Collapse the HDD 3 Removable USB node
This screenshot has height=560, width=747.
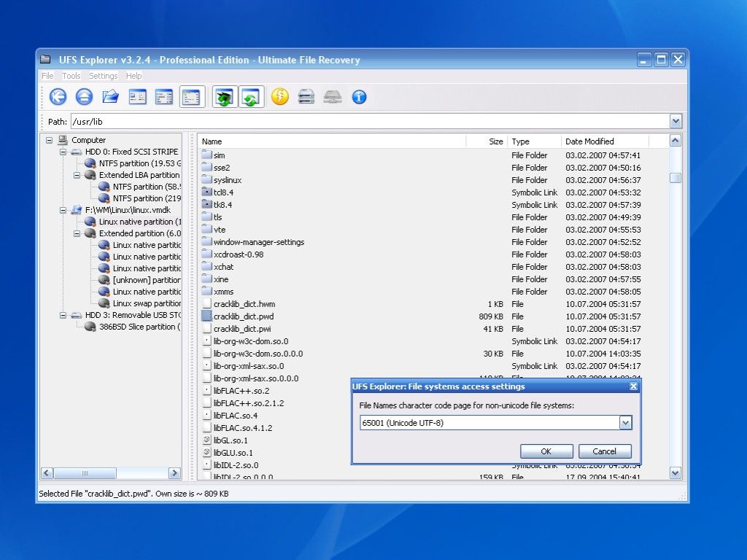[63, 315]
